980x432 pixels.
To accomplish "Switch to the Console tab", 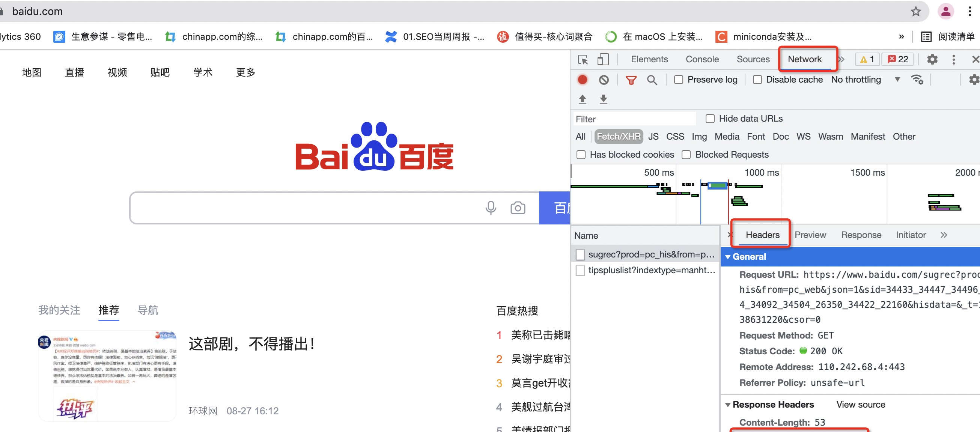I will [702, 59].
